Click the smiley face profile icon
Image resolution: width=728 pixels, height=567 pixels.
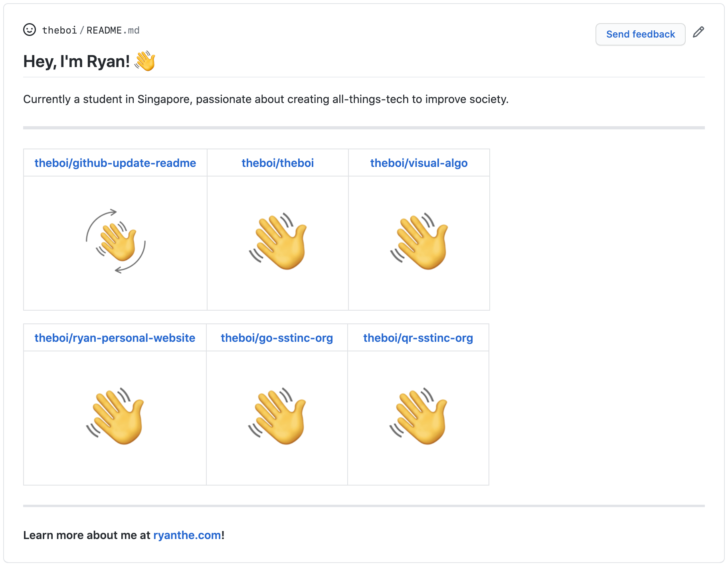click(x=30, y=30)
